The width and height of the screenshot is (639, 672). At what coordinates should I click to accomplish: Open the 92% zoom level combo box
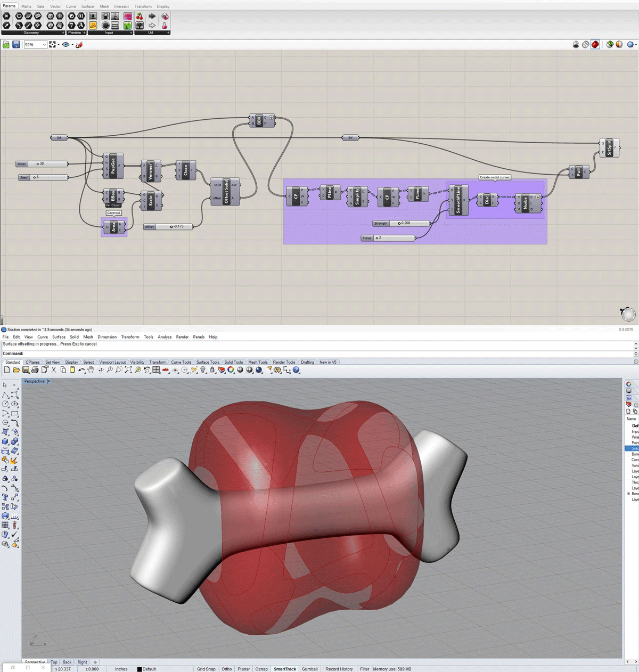[35, 45]
